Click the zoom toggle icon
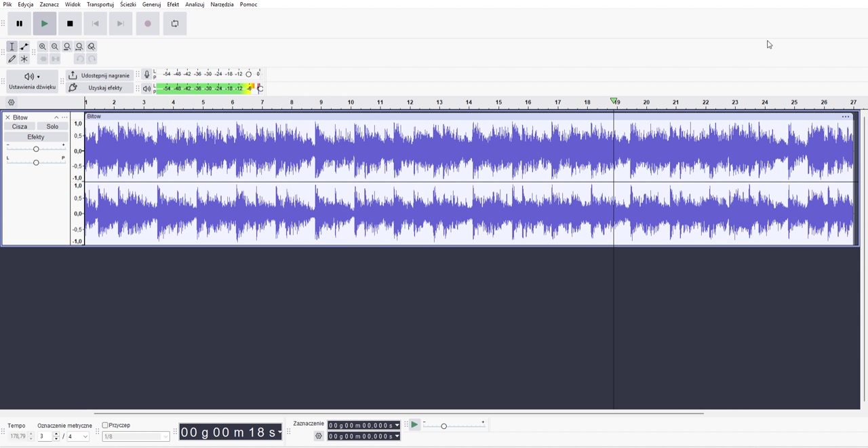868x448 pixels. tap(92, 47)
